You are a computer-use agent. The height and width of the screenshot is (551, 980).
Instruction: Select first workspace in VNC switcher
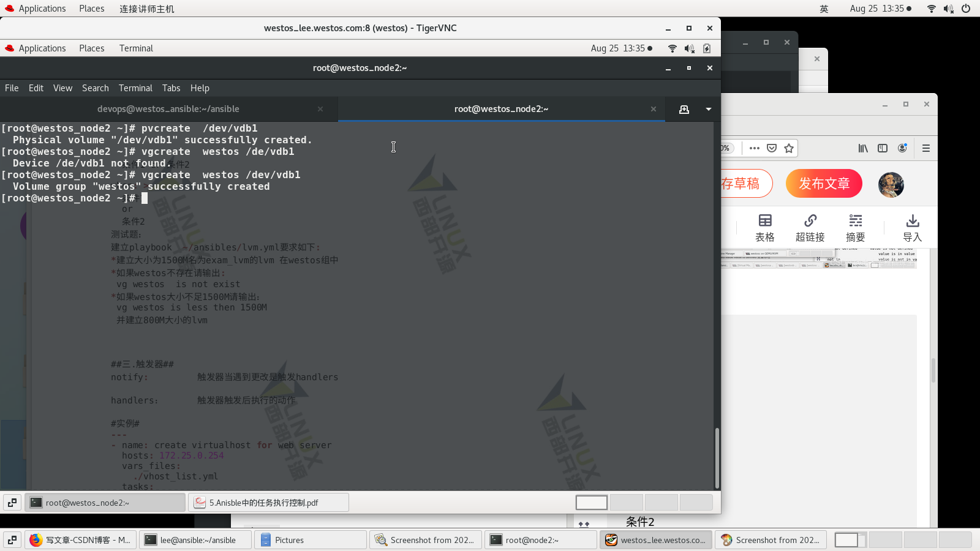click(x=592, y=503)
